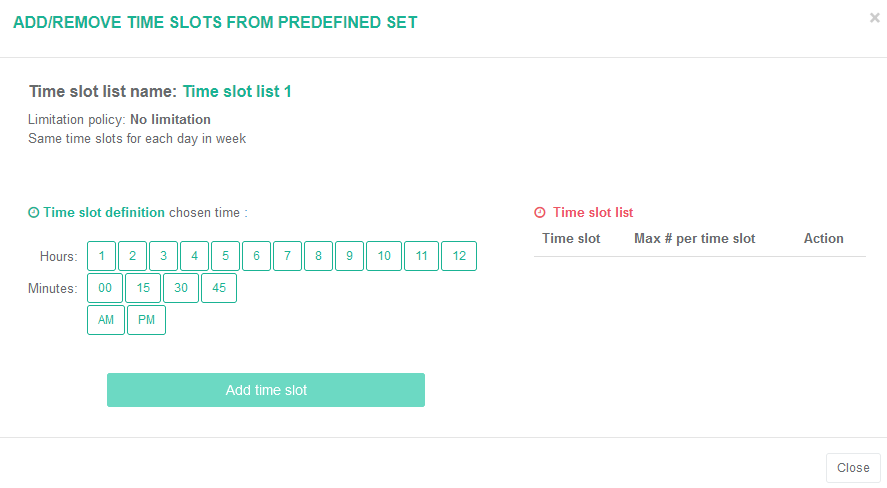
Task: Choose hour 12
Action: click(x=459, y=256)
